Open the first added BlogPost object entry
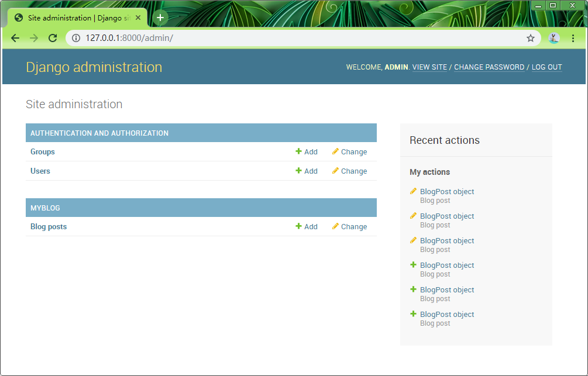This screenshot has height=376, width=588. click(x=447, y=265)
